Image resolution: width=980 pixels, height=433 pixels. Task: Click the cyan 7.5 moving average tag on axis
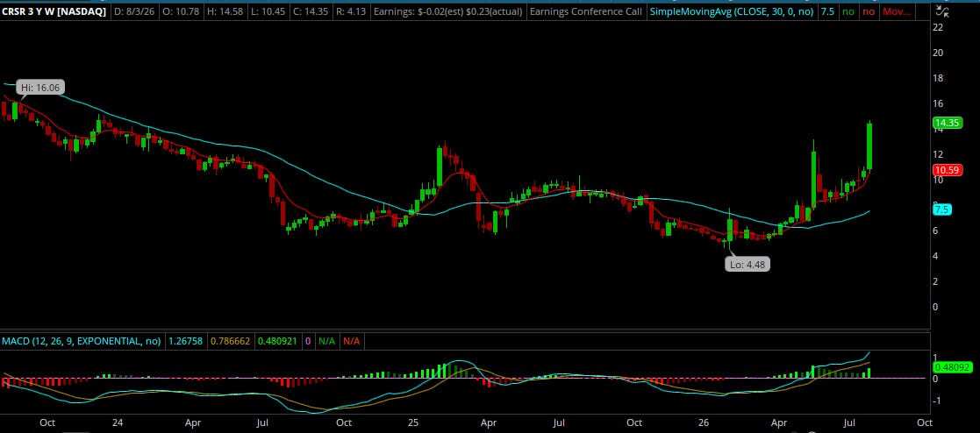click(x=942, y=210)
